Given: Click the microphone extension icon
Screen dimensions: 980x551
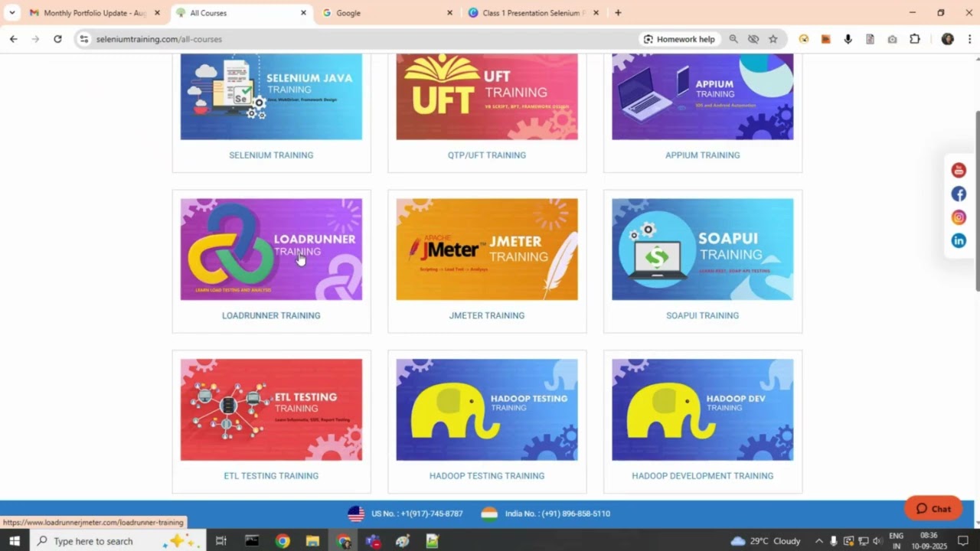Looking at the screenshot, I should pos(848,39).
